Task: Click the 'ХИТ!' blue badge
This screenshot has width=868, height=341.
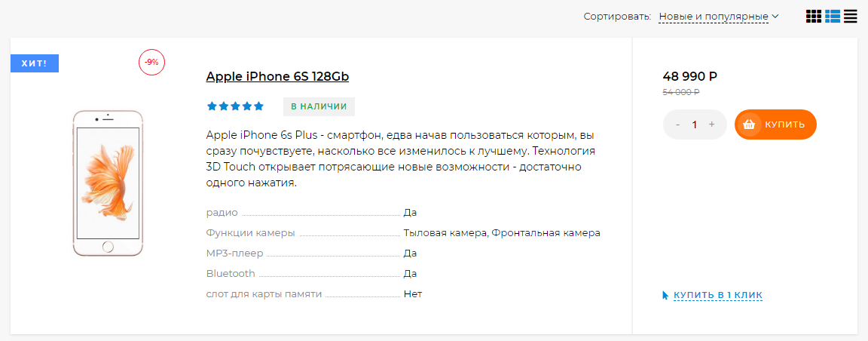Action: click(x=35, y=64)
